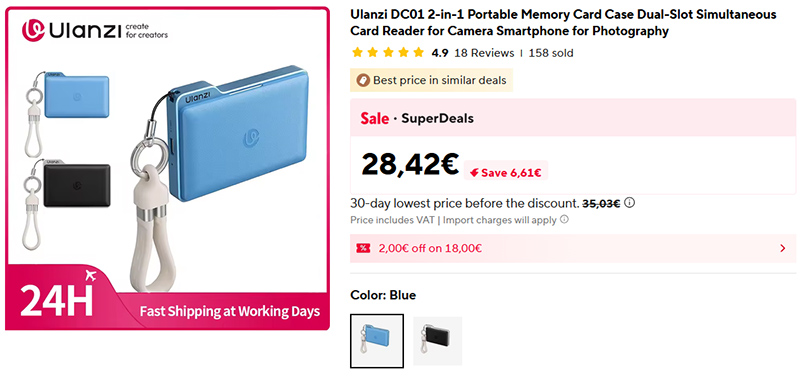800x377 pixels.
Task: Click the red Save 6,61€ badge
Action: (506, 172)
